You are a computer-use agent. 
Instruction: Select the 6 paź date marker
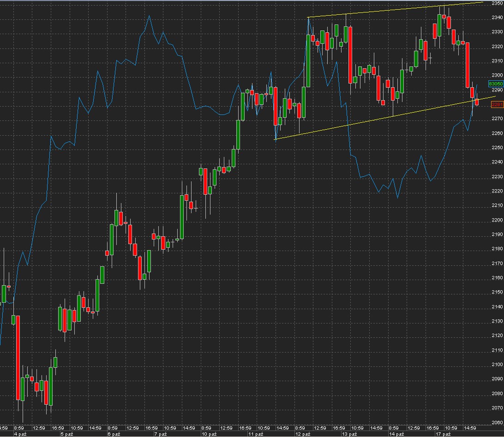[x=114, y=434]
